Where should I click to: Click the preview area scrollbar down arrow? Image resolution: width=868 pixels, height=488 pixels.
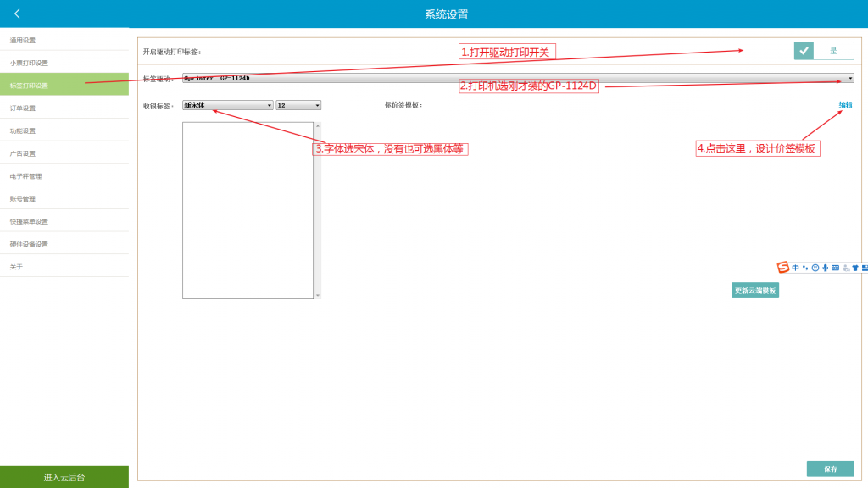tap(318, 295)
